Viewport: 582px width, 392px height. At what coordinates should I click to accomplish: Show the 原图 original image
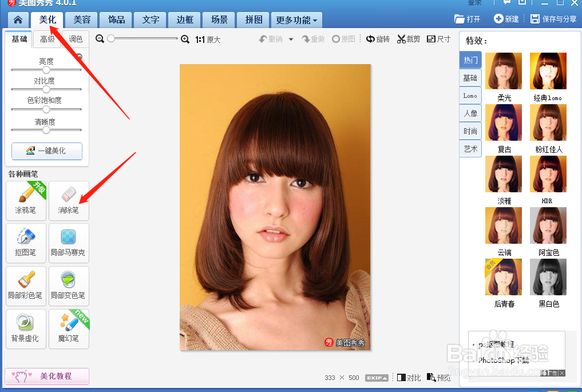[x=343, y=39]
